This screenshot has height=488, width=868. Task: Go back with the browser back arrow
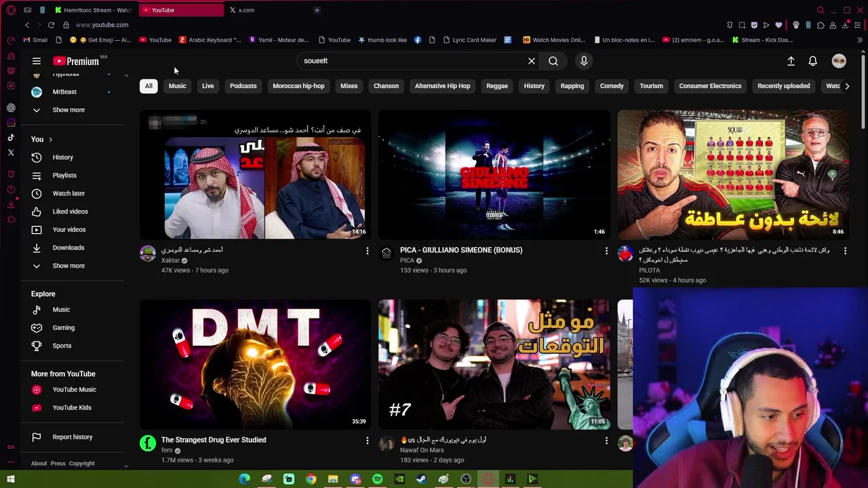click(27, 25)
